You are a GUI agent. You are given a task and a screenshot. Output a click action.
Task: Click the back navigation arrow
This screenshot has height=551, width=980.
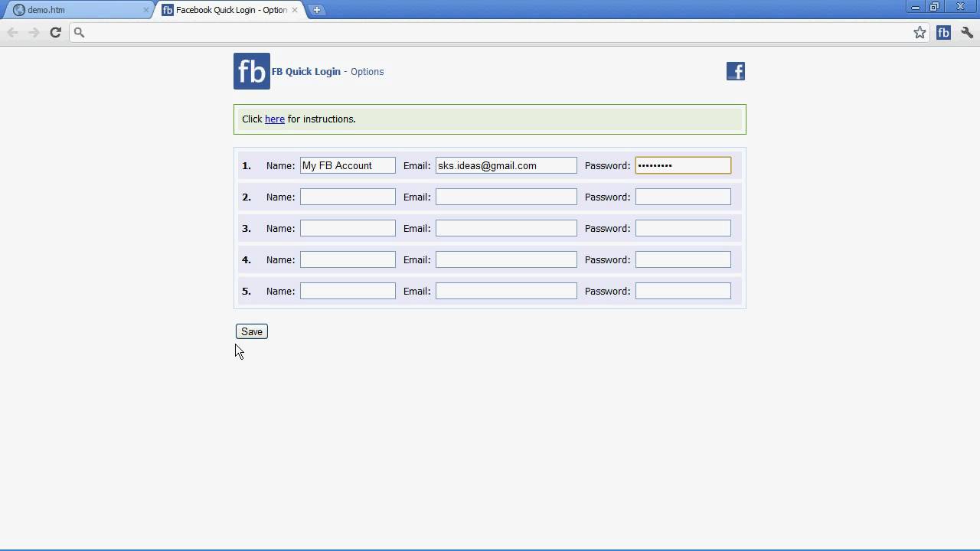[12, 32]
